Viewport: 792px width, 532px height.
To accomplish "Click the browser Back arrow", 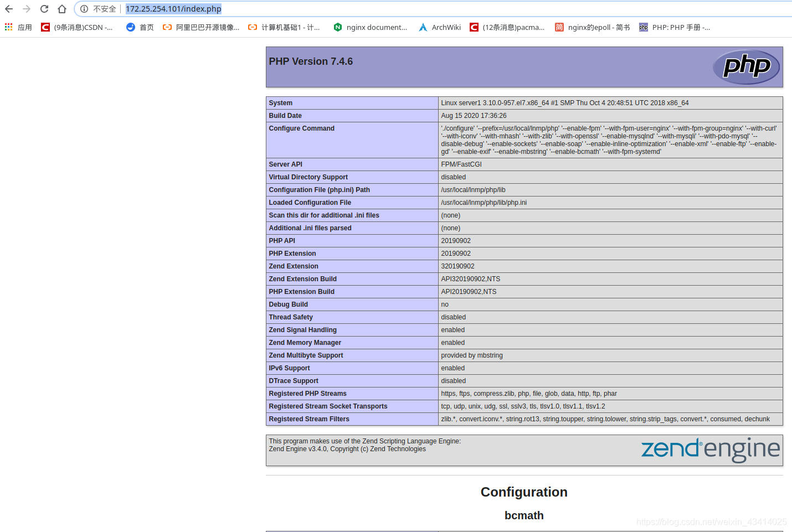I will [9, 9].
